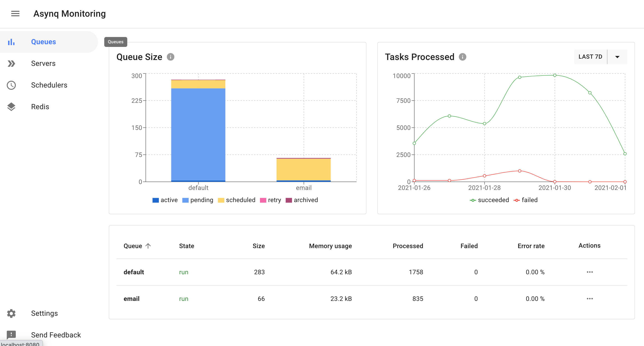
Task: Click the Servers chevrons icon
Action: point(11,63)
